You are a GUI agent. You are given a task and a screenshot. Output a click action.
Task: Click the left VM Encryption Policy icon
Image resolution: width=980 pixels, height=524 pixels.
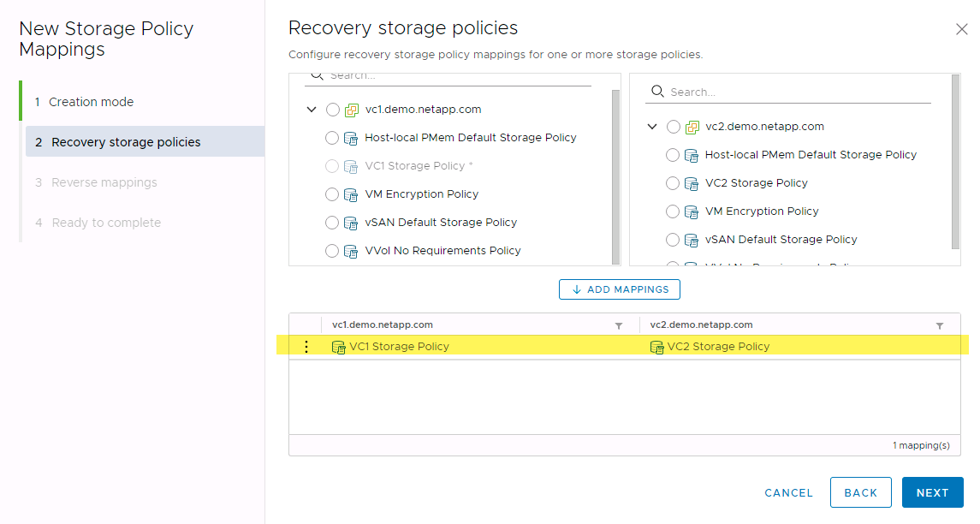pos(351,194)
